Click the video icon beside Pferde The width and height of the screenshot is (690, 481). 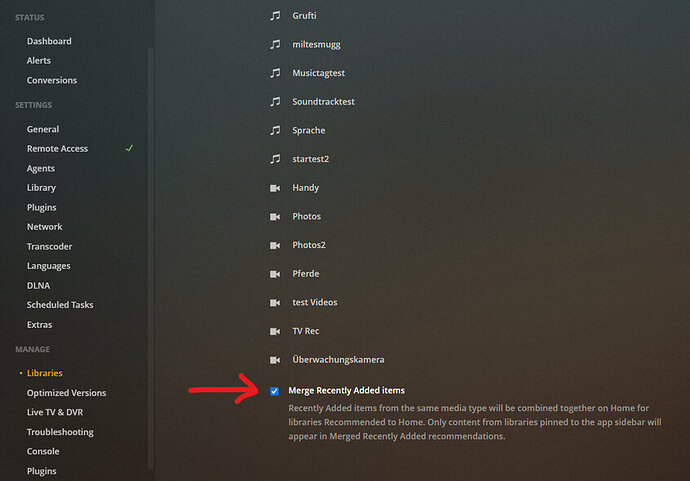pyautogui.click(x=275, y=274)
